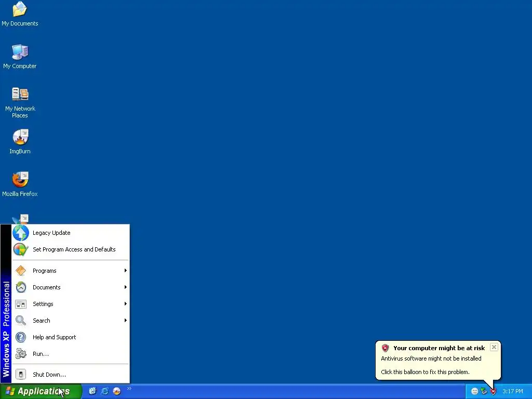Image resolution: width=532 pixels, height=399 pixels.
Task: Click the Documents submenu arrow
Action: (126, 287)
